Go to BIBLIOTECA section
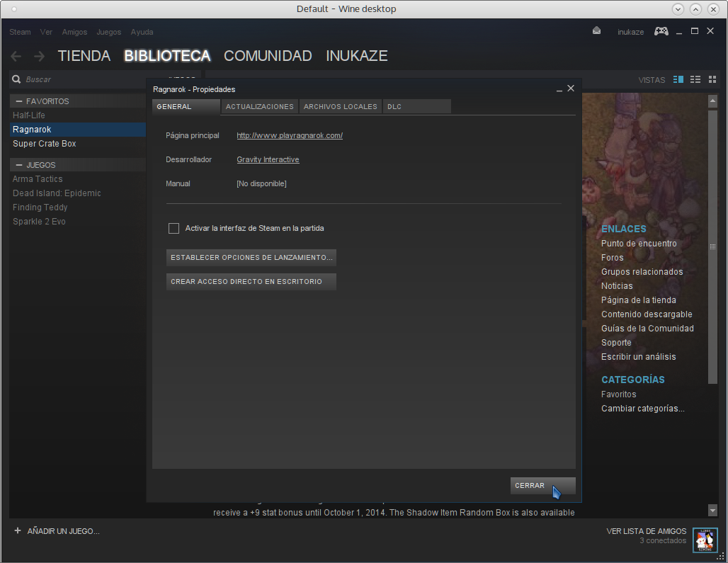 point(167,56)
